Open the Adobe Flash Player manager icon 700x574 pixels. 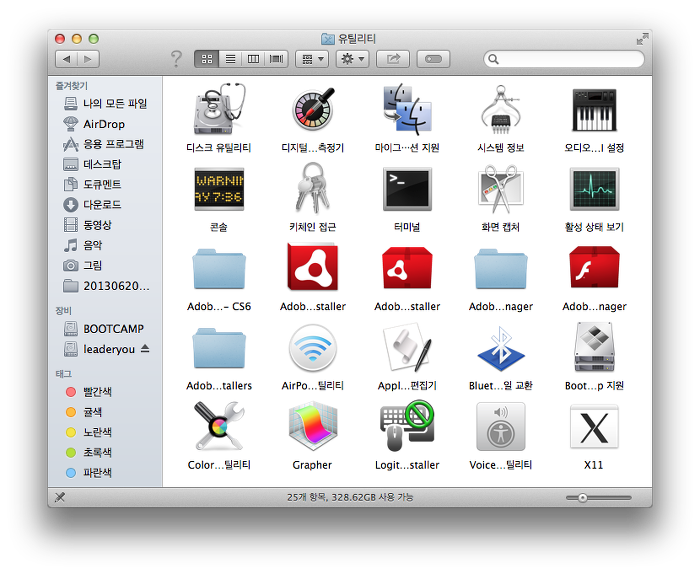pyautogui.click(x=594, y=267)
